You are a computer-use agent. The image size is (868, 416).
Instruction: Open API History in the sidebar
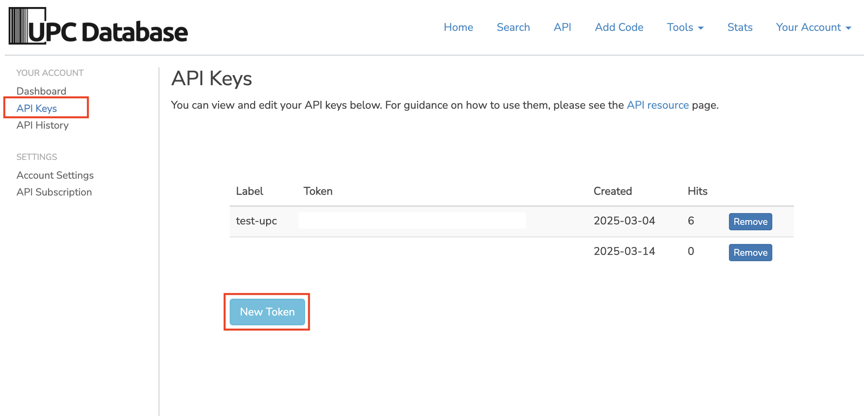[43, 125]
